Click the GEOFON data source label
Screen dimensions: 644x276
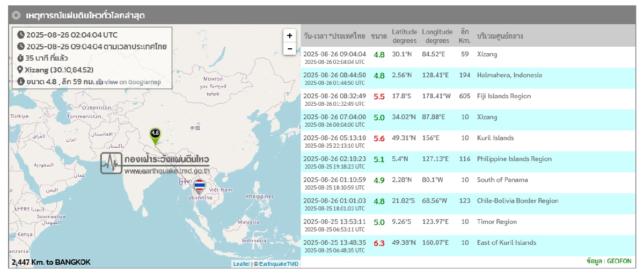pyautogui.click(x=609, y=262)
